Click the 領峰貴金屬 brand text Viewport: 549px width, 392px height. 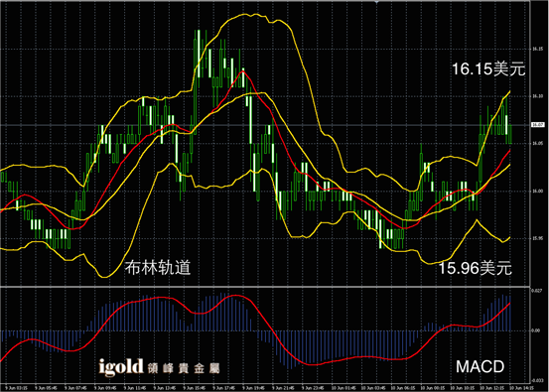point(185,368)
